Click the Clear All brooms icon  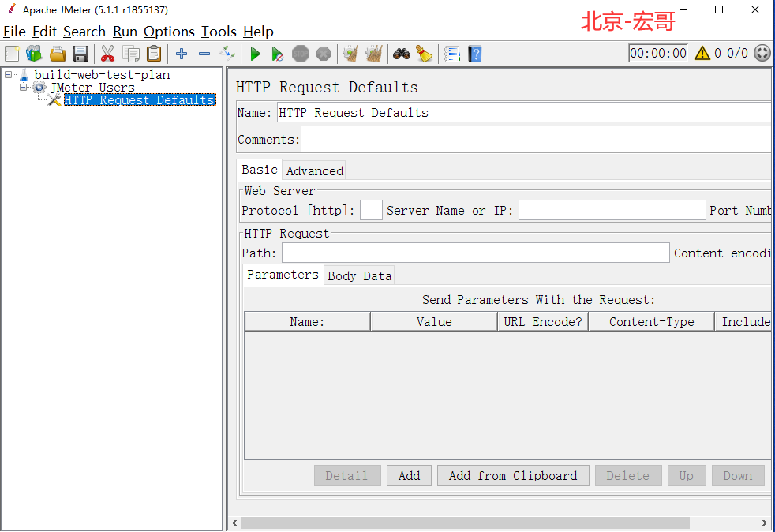pos(374,54)
